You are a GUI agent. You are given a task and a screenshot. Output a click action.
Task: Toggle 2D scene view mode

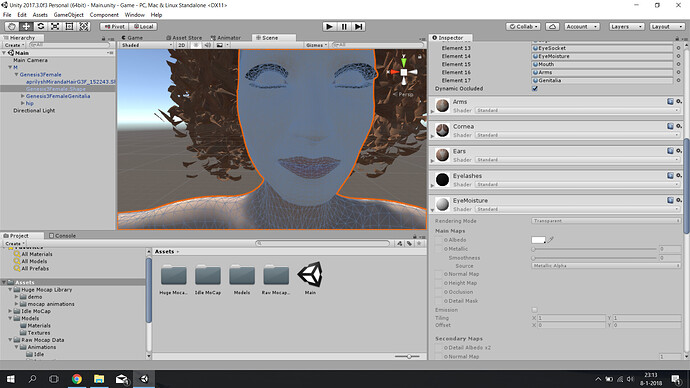[181, 45]
